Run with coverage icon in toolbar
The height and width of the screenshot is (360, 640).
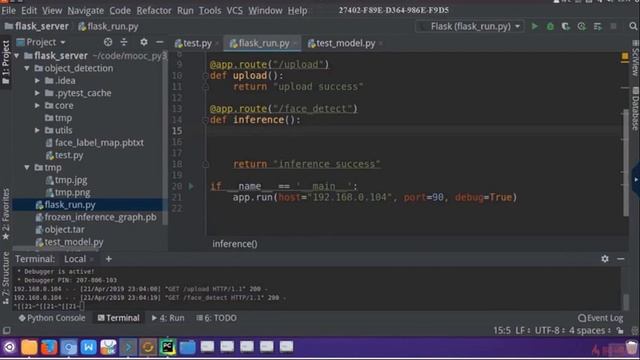click(x=566, y=27)
